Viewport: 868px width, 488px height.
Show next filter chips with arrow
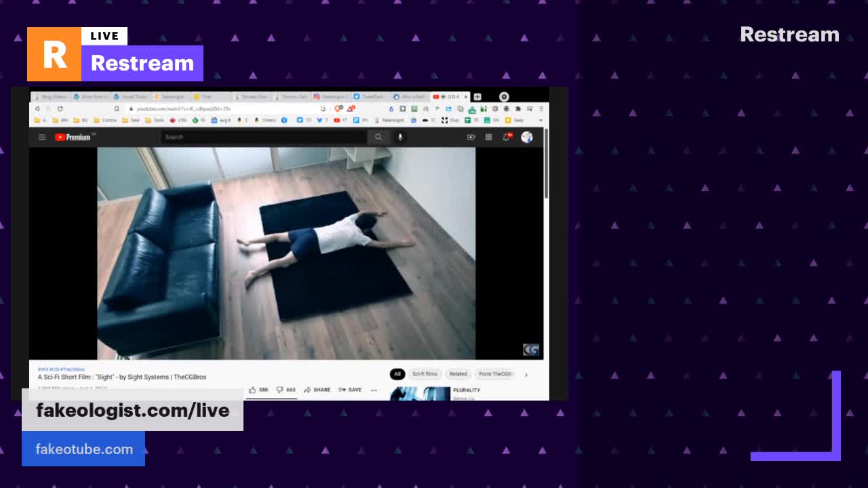526,374
